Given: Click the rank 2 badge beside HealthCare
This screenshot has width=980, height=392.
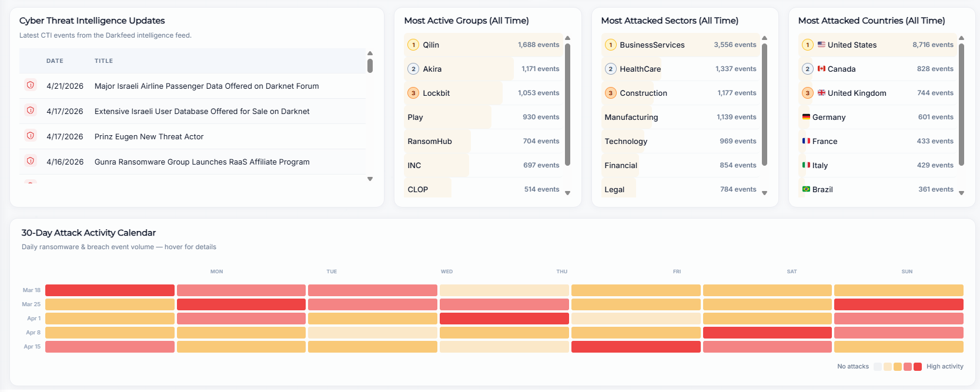Looking at the screenshot, I should pyautogui.click(x=610, y=69).
